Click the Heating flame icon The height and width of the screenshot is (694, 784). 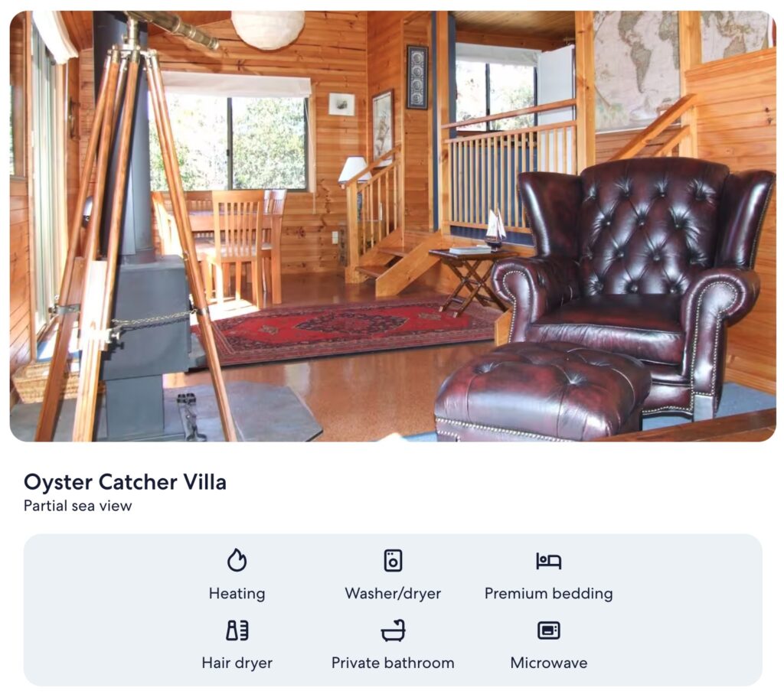237,560
